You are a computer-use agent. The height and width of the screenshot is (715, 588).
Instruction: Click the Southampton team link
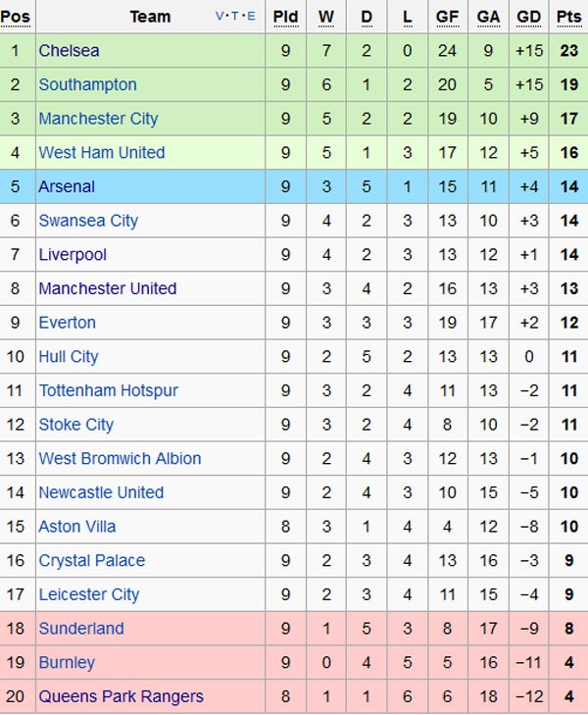tap(87, 85)
